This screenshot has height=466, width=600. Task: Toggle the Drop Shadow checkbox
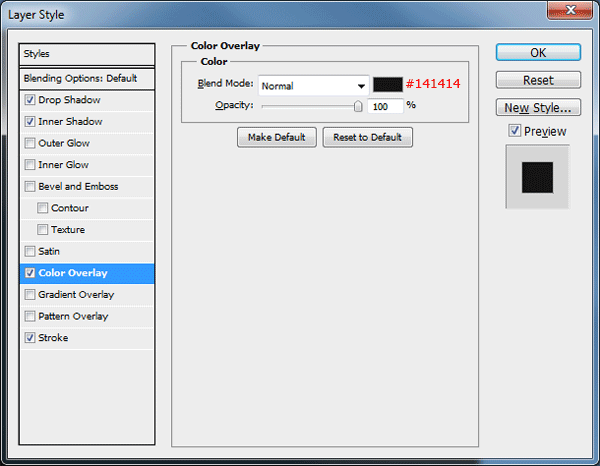(30, 100)
